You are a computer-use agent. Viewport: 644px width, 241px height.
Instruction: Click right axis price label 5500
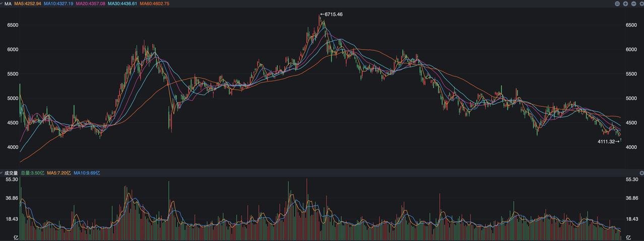631,74
